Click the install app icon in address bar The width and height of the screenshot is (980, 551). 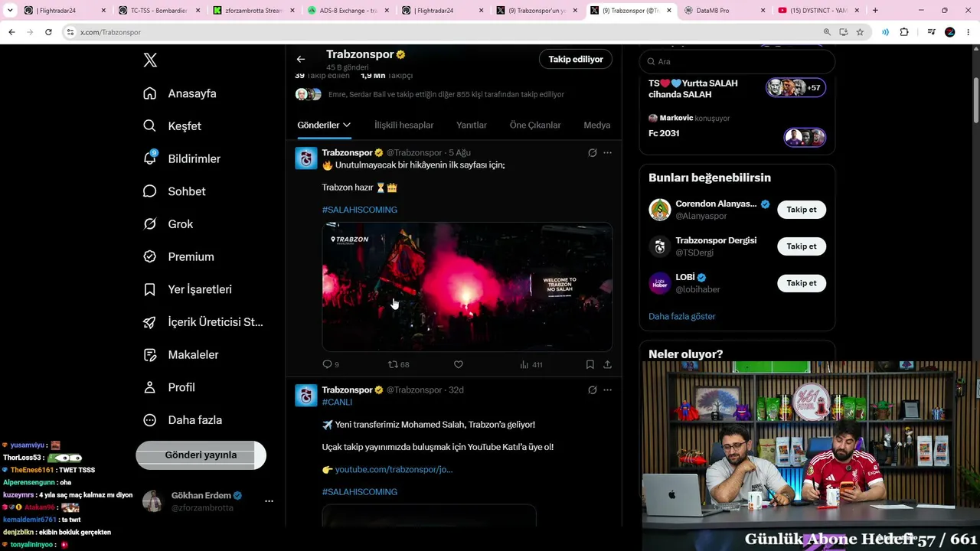click(843, 32)
